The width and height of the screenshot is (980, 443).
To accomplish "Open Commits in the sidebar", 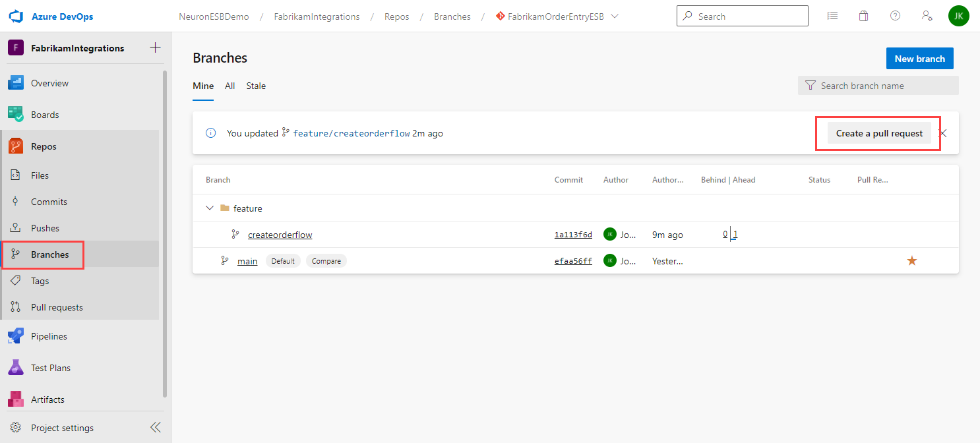I will coord(79,202).
